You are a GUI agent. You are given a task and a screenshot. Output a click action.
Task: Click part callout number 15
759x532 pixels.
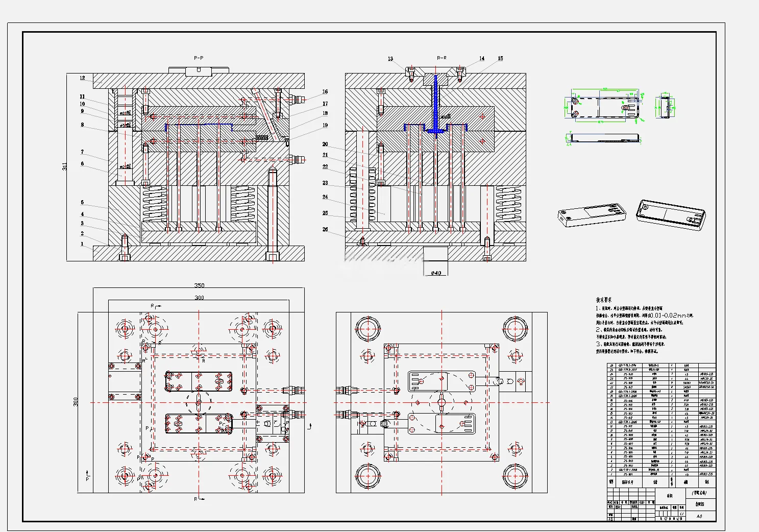tap(500, 58)
